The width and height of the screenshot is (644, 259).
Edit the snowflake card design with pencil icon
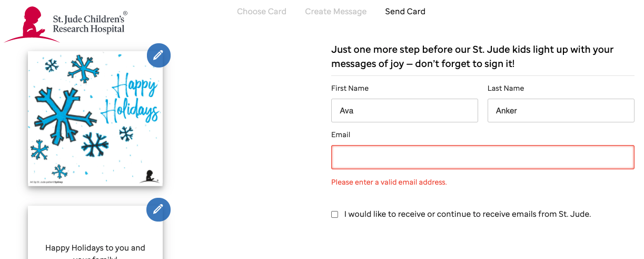coord(158,55)
